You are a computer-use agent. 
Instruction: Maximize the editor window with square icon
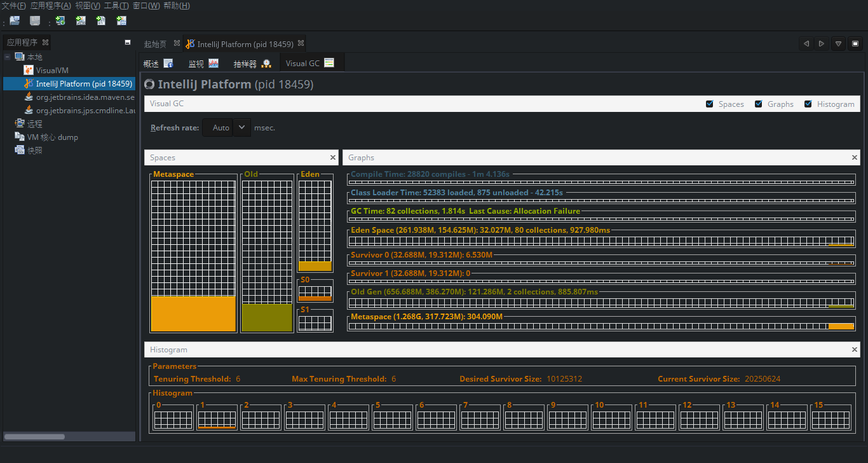[855, 44]
